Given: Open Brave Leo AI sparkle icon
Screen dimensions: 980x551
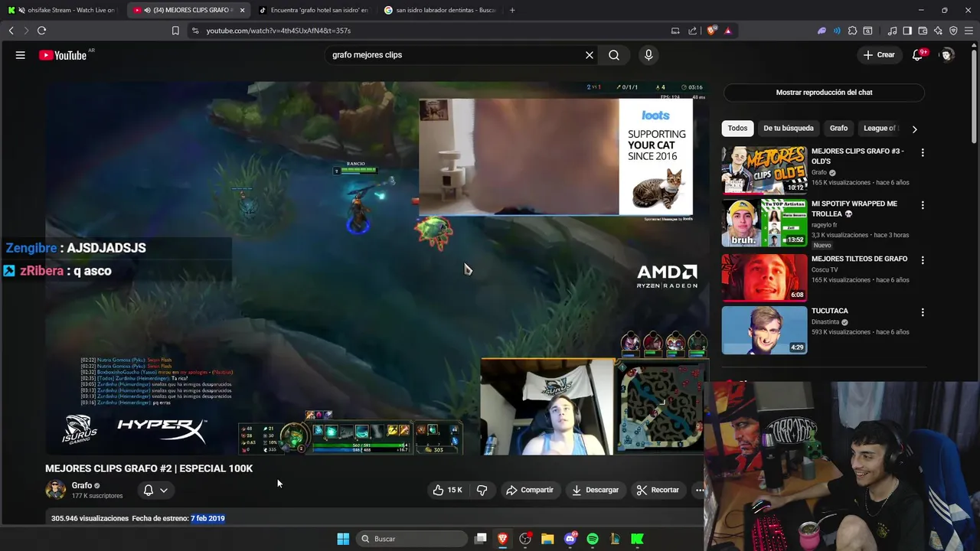Looking at the screenshot, I should [938, 31].
